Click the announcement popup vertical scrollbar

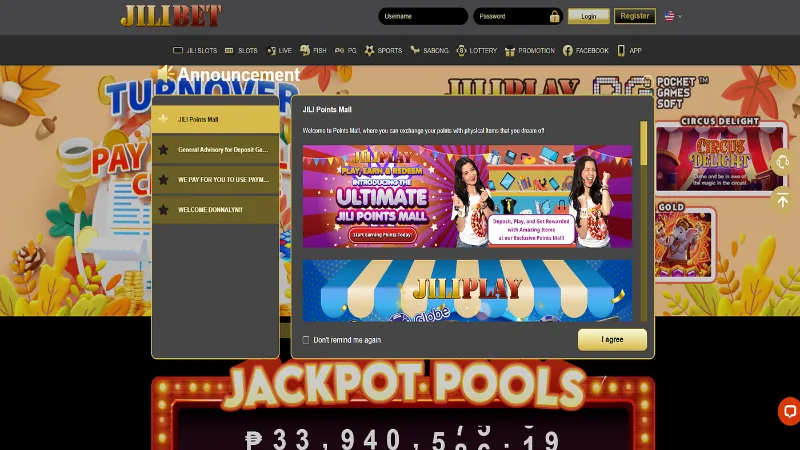(x=643, y=145)
